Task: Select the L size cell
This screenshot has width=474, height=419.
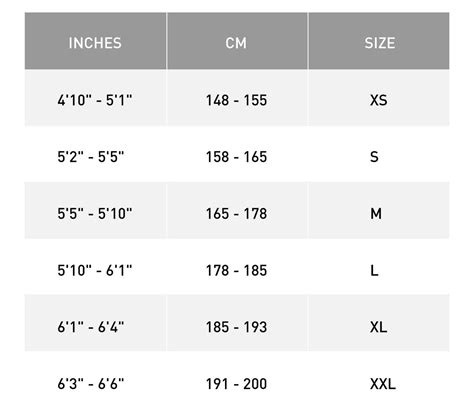Action: pyautogui.click(x=379, y=267)
